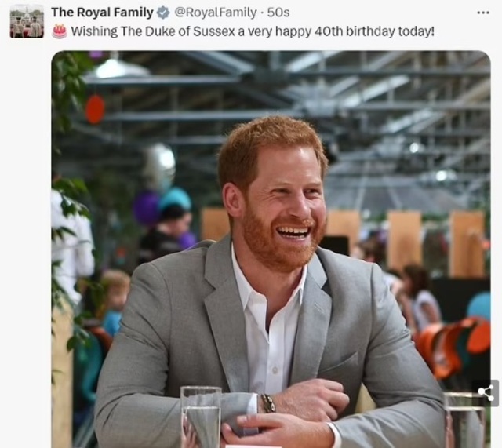Open The Royal Family profile avatar
This screenshot has height=448, width=502.
[x=27, y=21]
